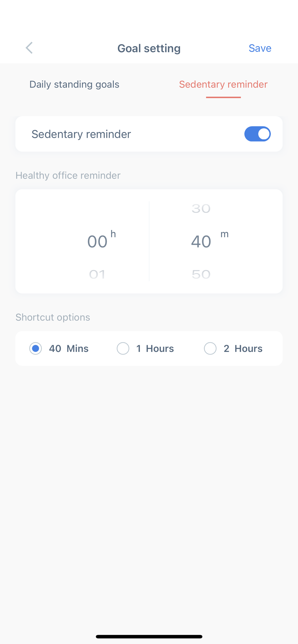Select the Sedentary reminder tab
Viewport: 298px width, 644px height.
(x=223, y=84)
